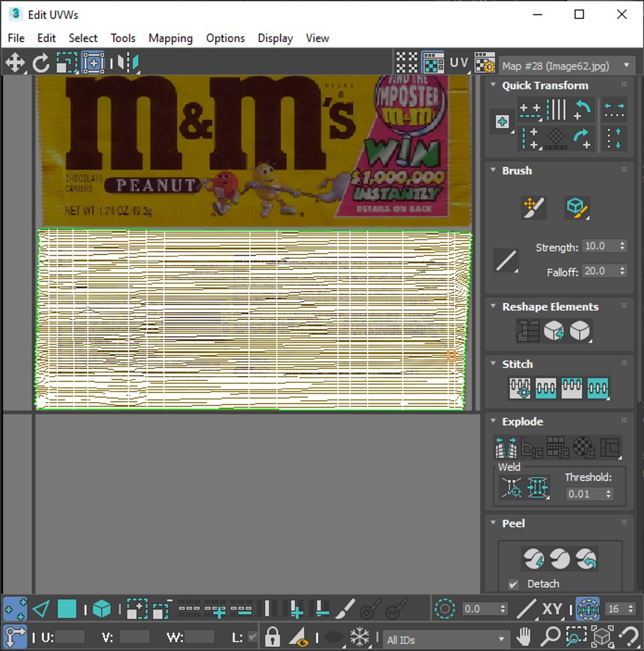Click the Break button in Explode
Screen dimensions: 644x651
(506, 447)
